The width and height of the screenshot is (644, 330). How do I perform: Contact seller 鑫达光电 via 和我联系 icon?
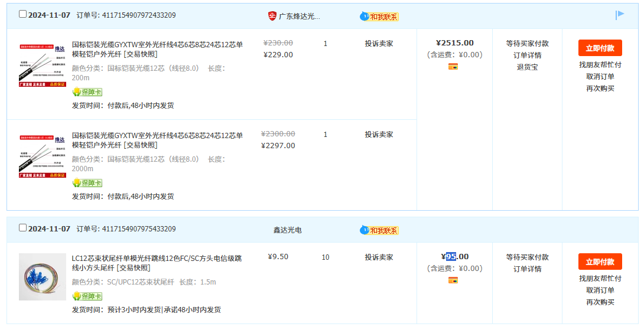379,230
